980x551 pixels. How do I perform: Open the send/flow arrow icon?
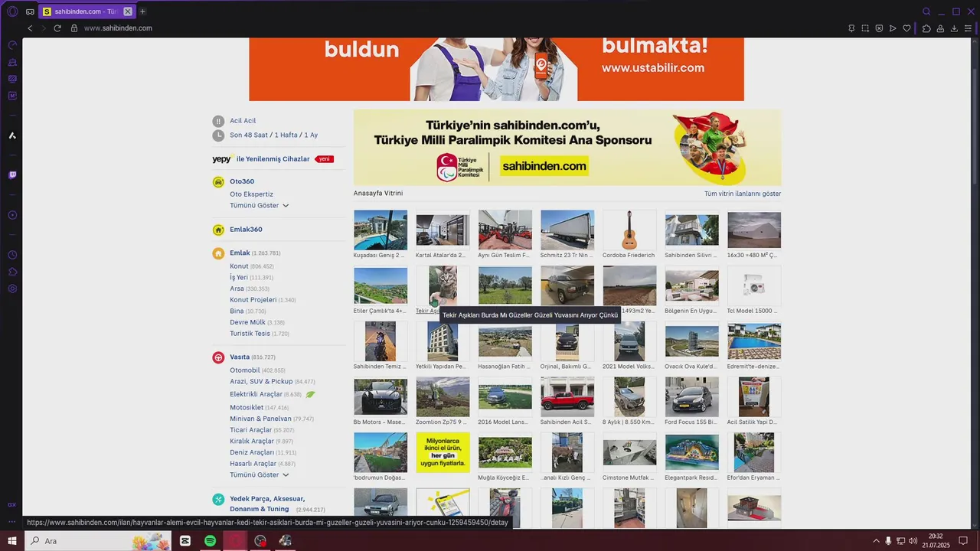tap(893, 28)
